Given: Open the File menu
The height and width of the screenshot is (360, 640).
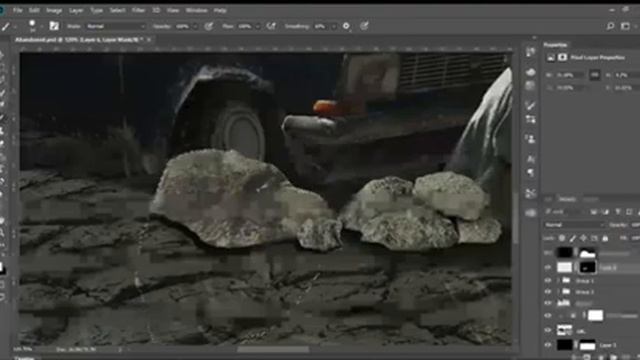Looking at the screenshot, I should (x=17, y=10).
